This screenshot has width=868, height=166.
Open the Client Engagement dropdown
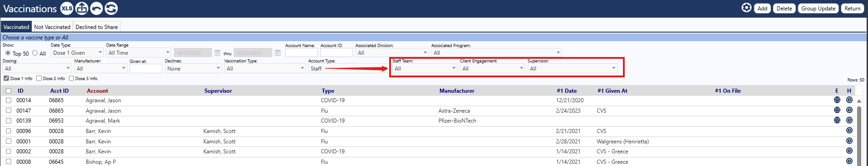pyautogui.click(x=492, y=68)
